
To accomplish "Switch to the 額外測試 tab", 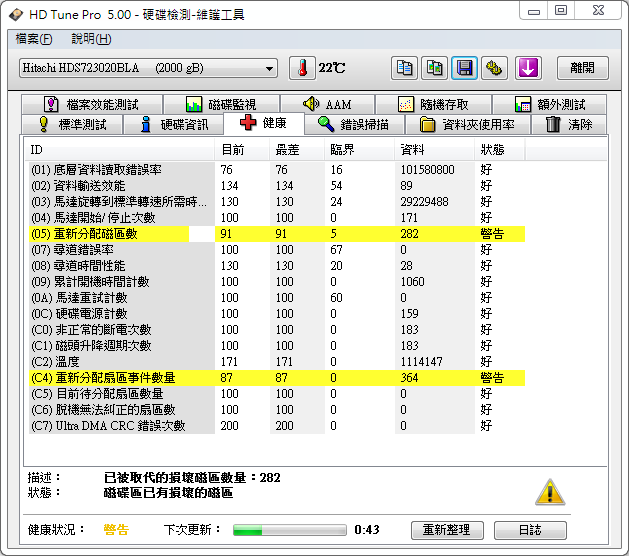I will click(550, 105).
